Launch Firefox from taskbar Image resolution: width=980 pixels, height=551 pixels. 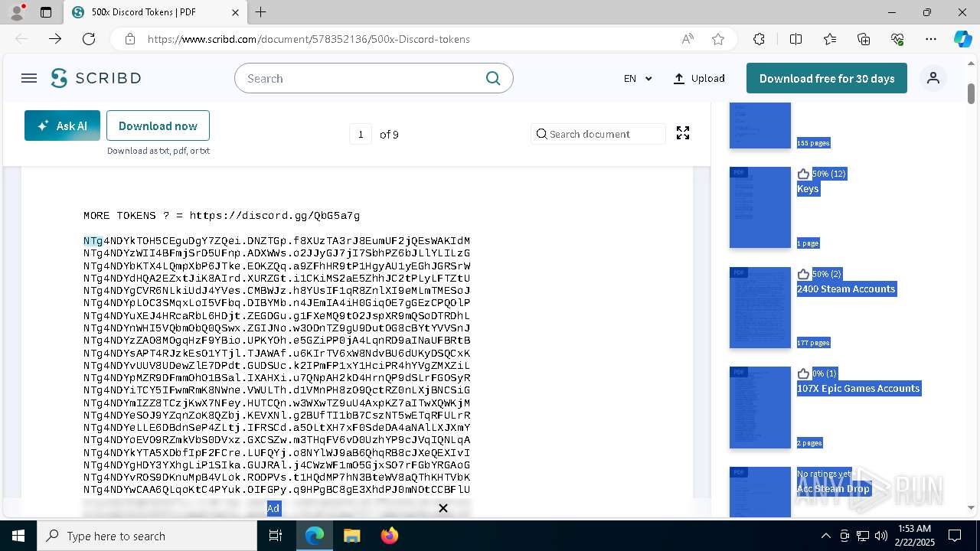(389, 536)
